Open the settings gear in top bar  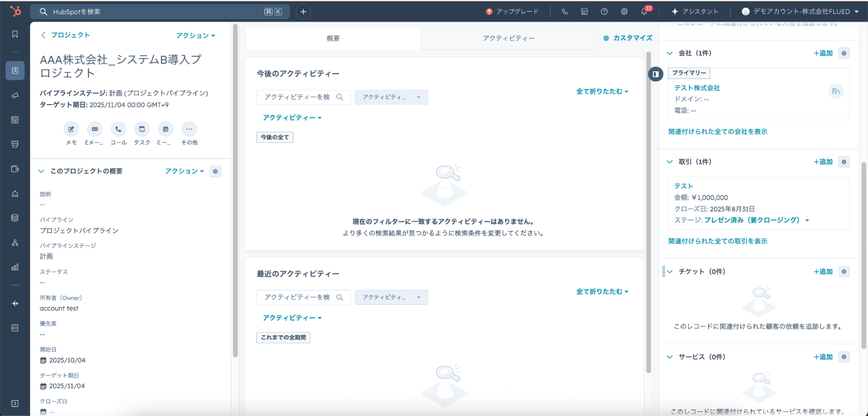coord(624,12)
